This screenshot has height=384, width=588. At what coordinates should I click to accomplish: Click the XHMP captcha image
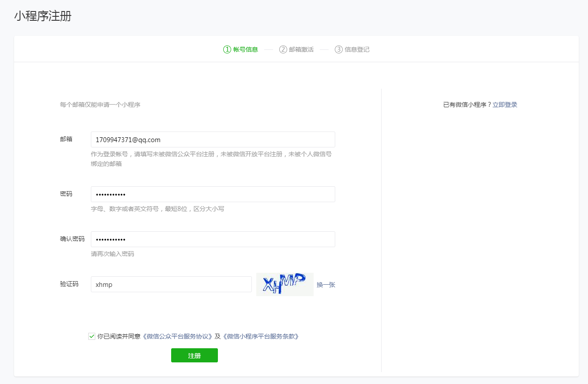pyautogui.click(x=285, y=284)
